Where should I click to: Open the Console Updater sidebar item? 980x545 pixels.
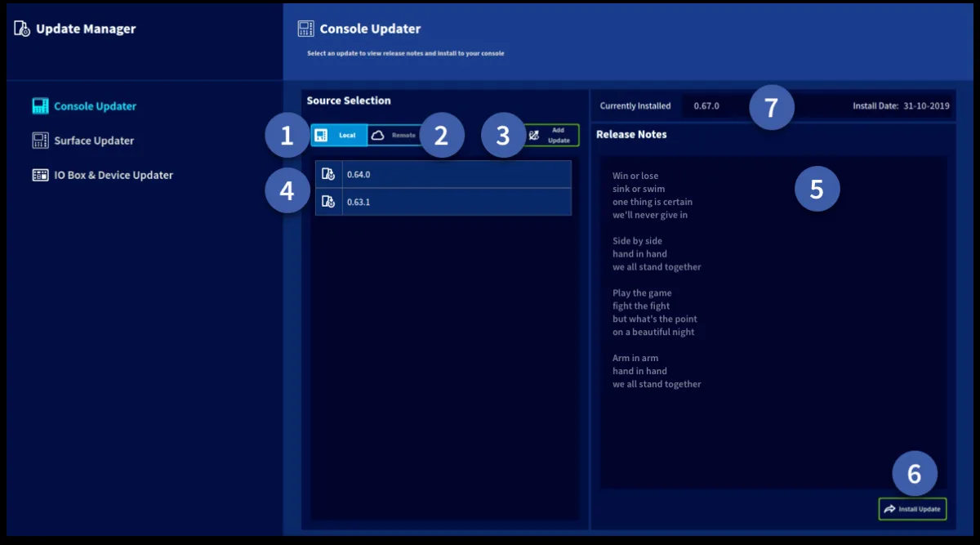click(84, 106)
